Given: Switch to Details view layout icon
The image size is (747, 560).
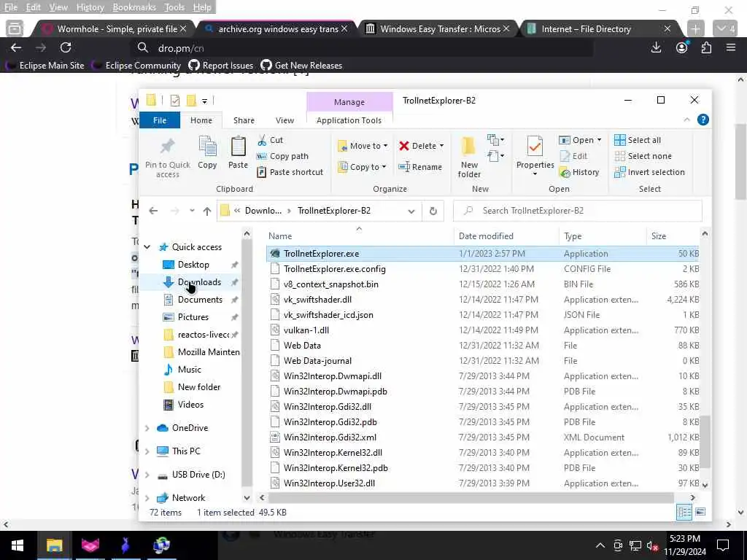Looking at the screenshot, I should tap(684, 513).
